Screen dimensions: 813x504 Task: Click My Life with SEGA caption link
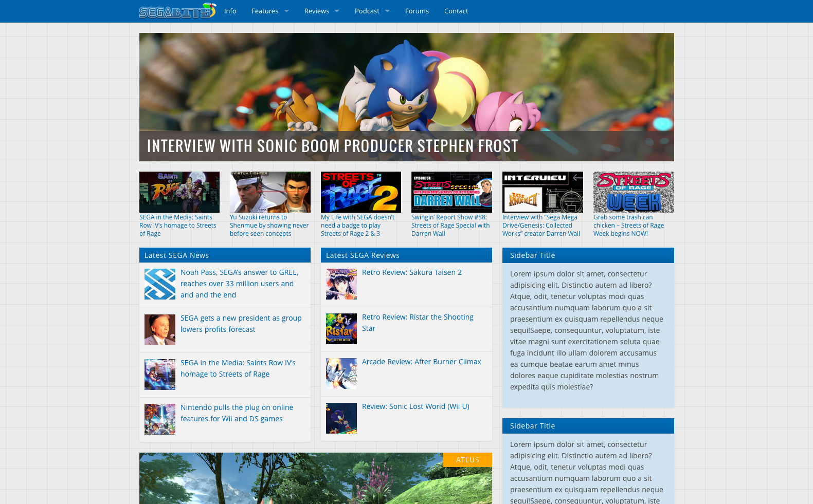[358, 226]
